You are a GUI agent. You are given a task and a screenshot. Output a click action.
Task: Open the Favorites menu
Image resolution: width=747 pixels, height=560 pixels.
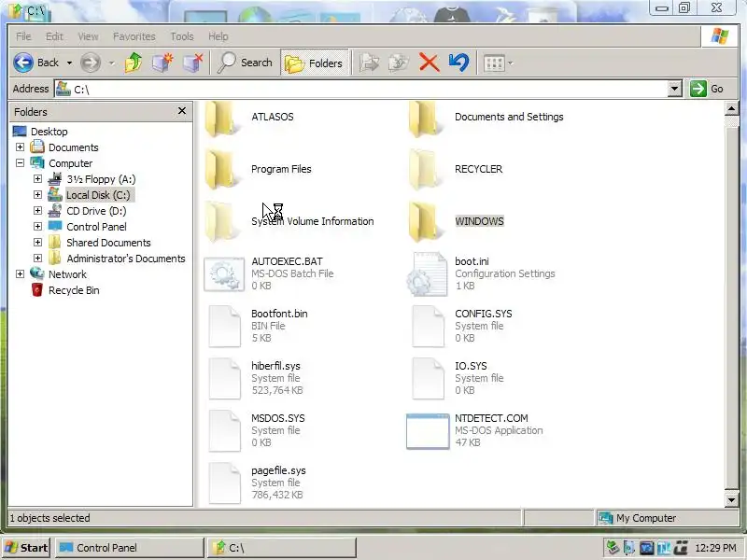(134, 36)
